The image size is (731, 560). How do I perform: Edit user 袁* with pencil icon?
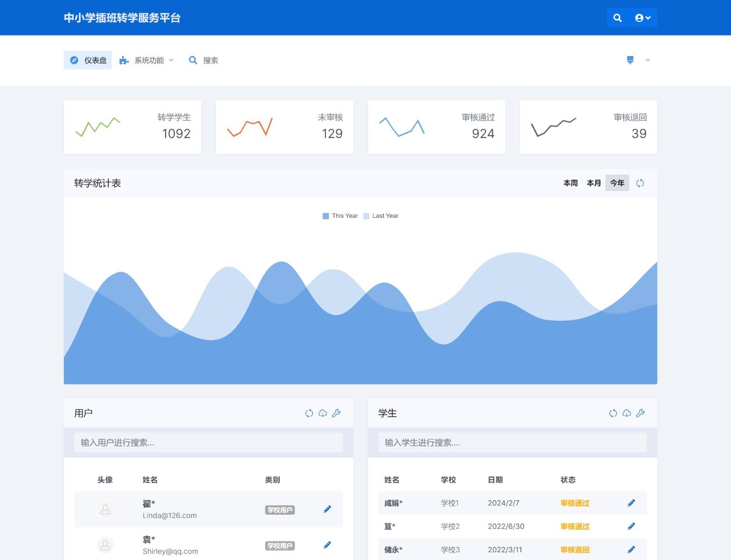(327, 545)
